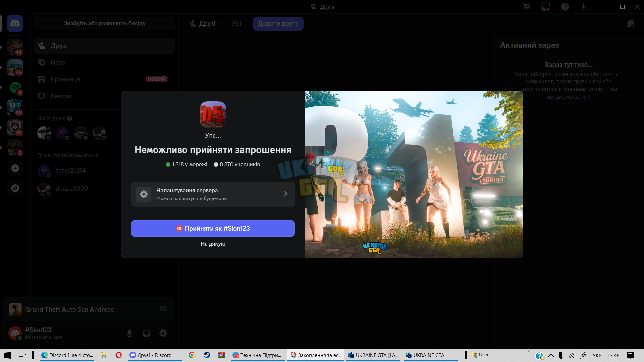Click first frequent friend avatar
Viewport: 644px width, 362px height.
[x=44, y=133]
